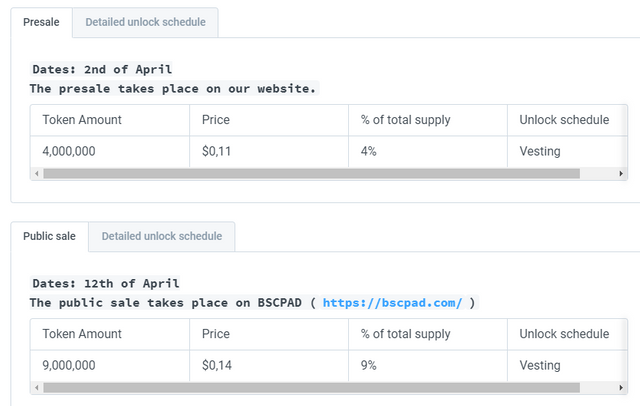Image resolution: width=640 pixels, height=406 pixels.
Task: Select the $0,11 price cell
Action: point(216,152)
